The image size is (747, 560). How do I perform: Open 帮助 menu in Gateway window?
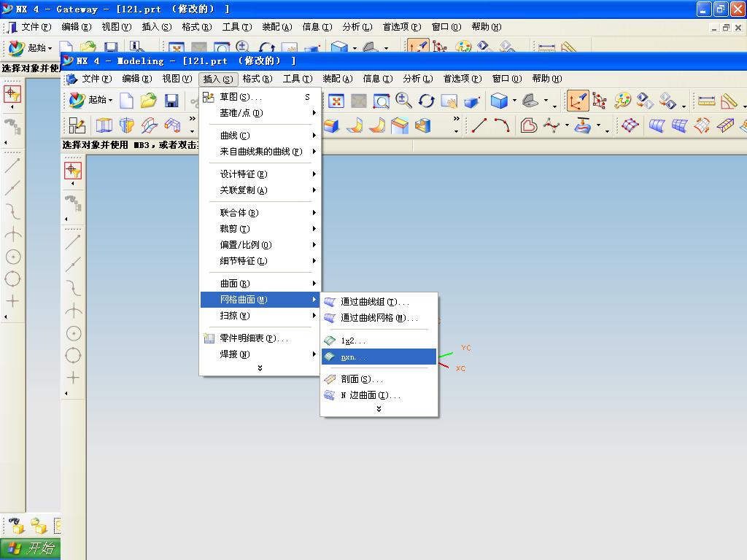(487, 27)
